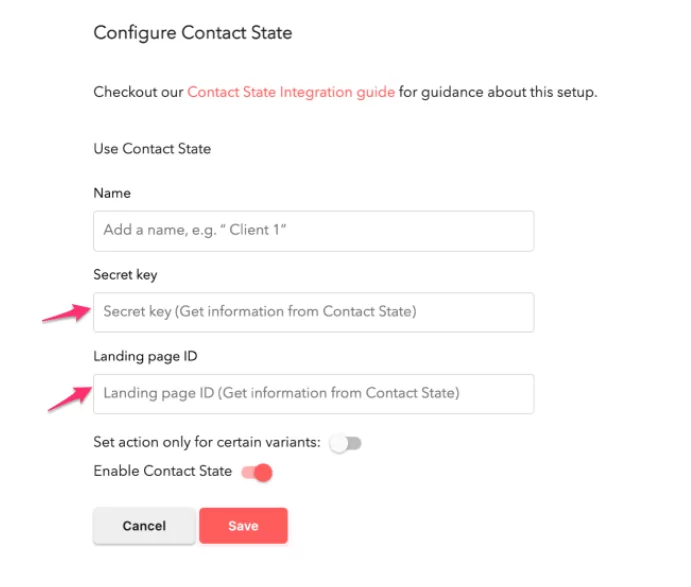Click the 'Configure Contact State' heading
The height and width of the screenshot is (587, 691).
(193, 33)
